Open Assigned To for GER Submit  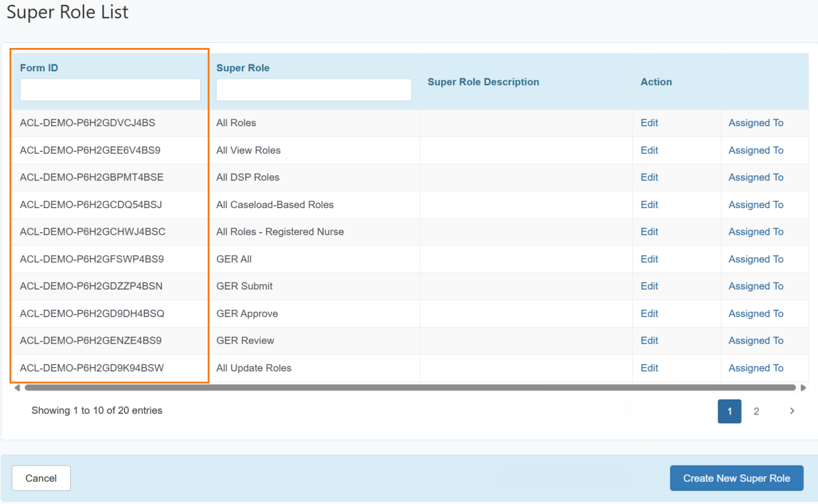click(756, 286)
